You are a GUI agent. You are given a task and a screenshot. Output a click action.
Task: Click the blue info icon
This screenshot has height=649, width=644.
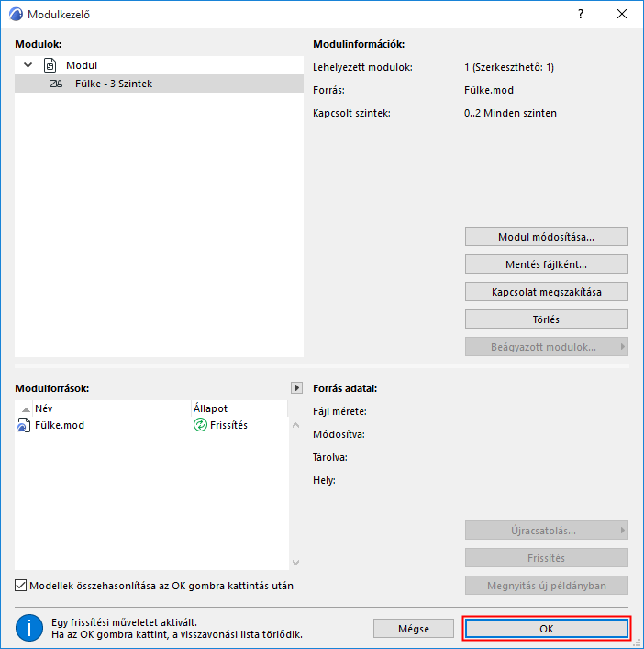coord(29,628)
